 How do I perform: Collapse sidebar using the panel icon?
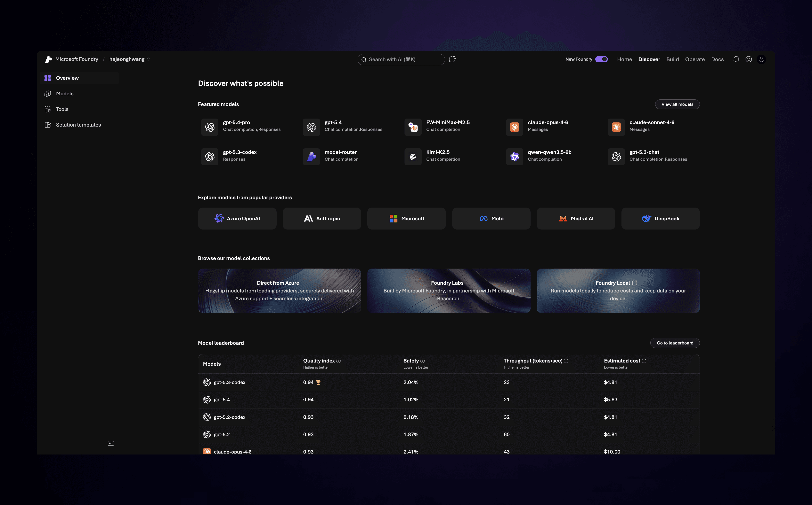click(111, 443)
